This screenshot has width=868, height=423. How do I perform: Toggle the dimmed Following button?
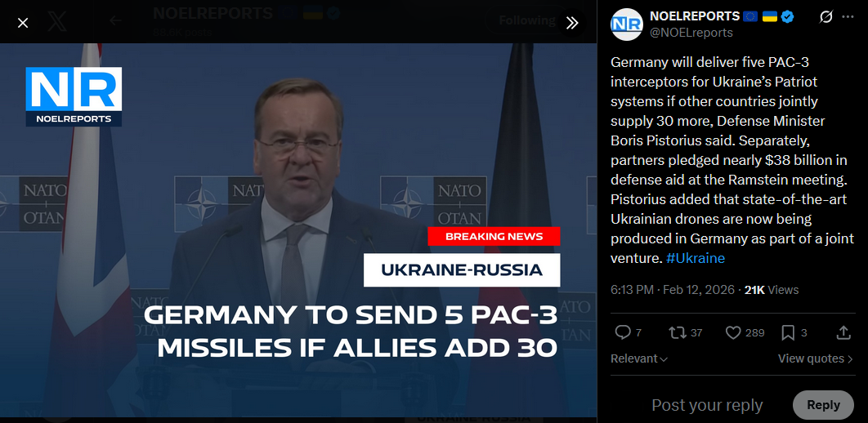pyautogui.click(x=527, y=20)
